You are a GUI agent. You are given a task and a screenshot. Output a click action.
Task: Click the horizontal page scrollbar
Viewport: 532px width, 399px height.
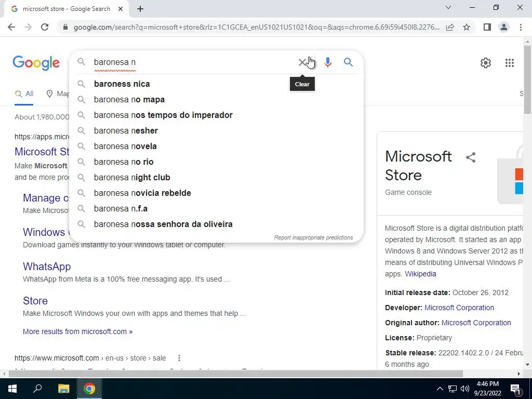(x=236, y=374)
